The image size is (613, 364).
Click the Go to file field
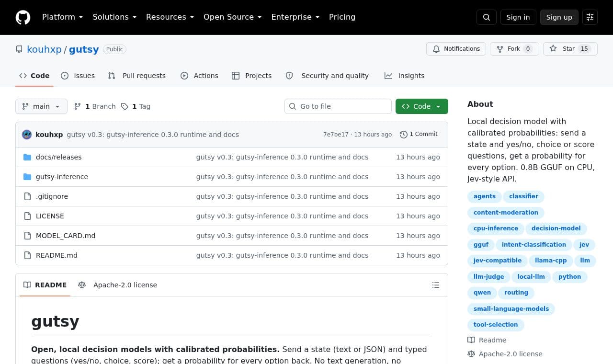[x=338, y=106]
